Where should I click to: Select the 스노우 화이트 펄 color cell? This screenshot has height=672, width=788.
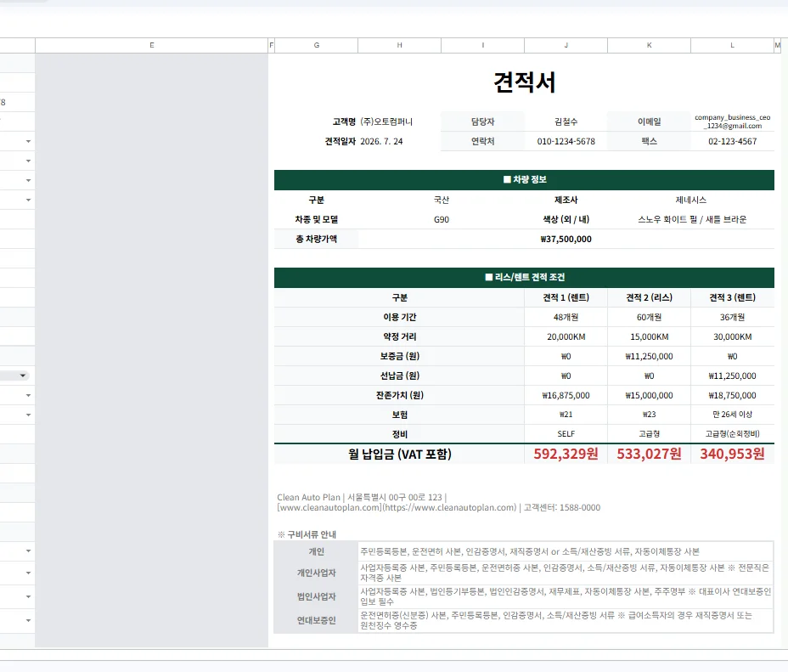tap(691, 220)
